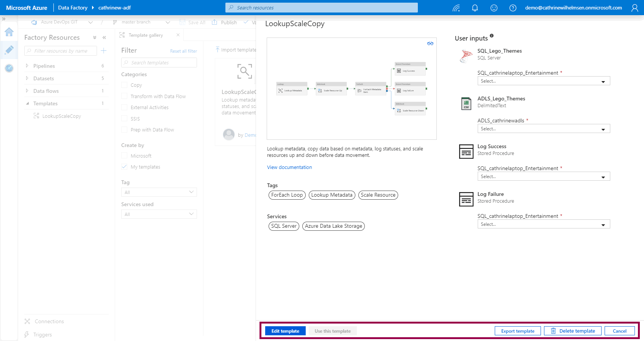Click the add new resource plus icon

pyautogui.click(x=104, y=51)
